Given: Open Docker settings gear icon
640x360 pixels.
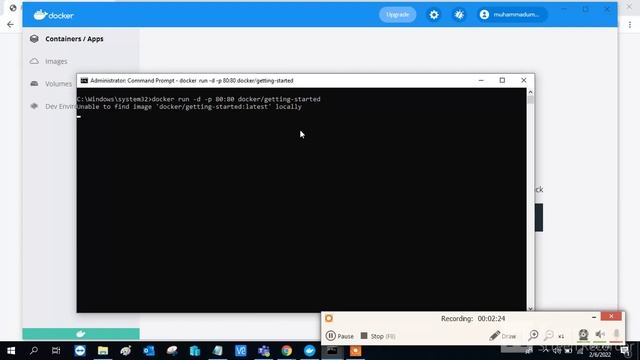Looking at the screenshot, I should coord(434,15).
